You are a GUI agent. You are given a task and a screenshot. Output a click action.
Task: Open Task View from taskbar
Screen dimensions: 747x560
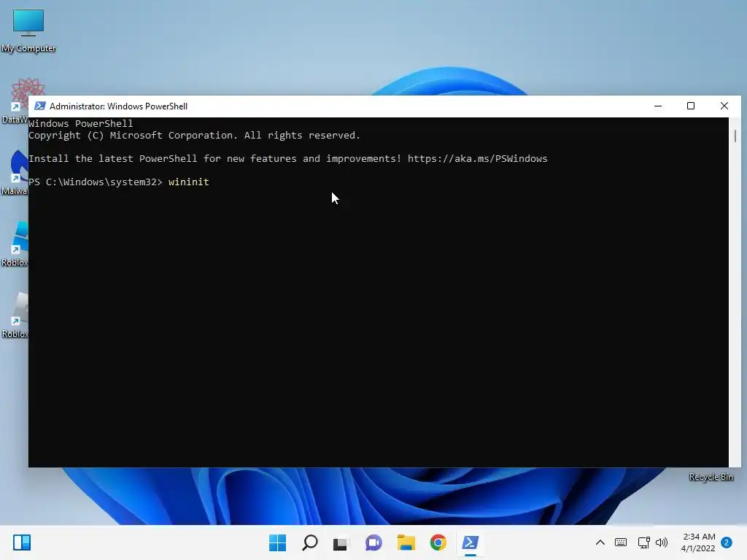pyautogui.click(x=341, y=542)
